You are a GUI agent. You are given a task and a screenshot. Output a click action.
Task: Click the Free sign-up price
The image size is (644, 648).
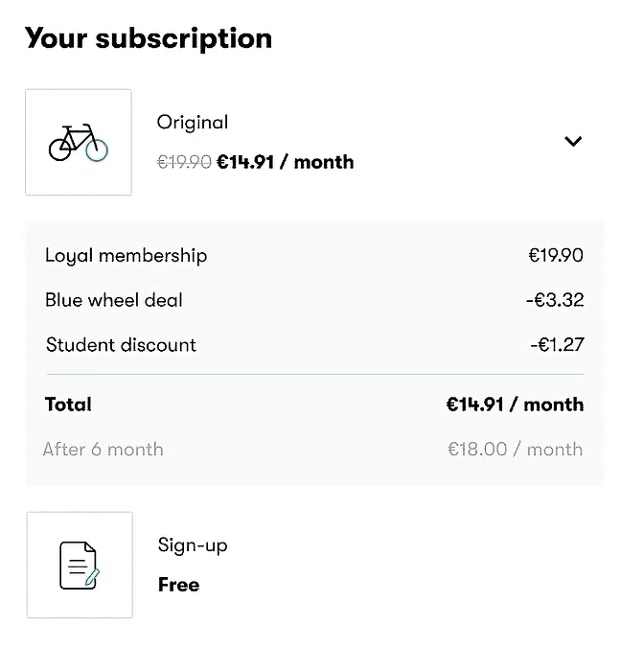(x=179, y=585)
